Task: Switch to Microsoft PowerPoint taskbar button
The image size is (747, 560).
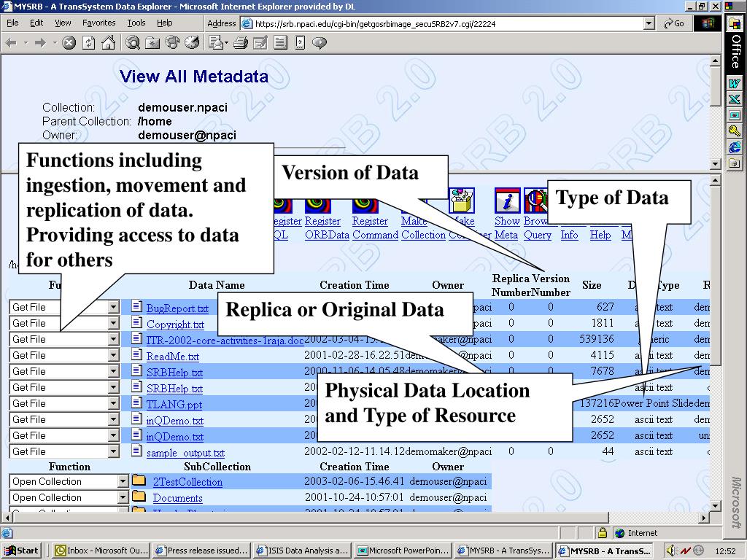Action: click(x=403, y=551)
